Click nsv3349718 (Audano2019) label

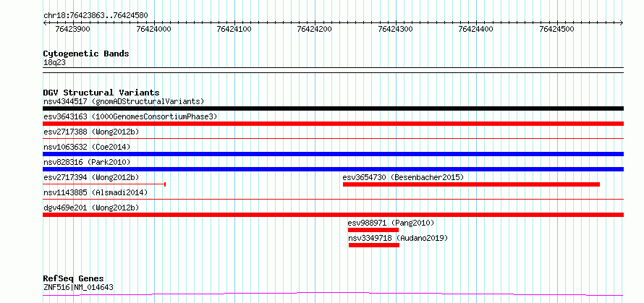click(x=399, y=238)
